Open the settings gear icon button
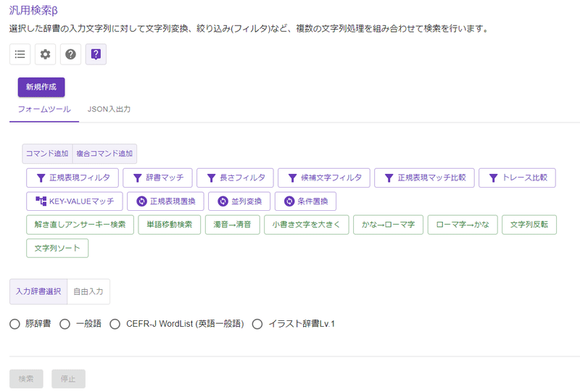The image size is (580, 392). point(45,54)
